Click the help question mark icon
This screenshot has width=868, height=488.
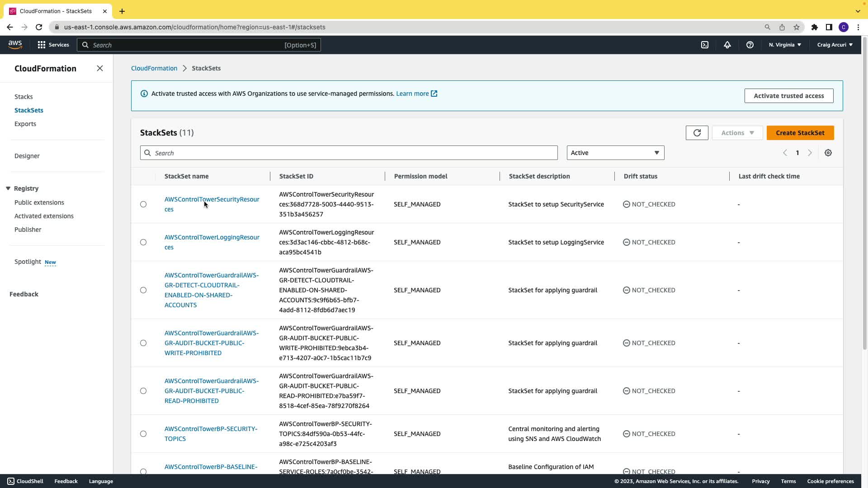(x=750, y=45)
